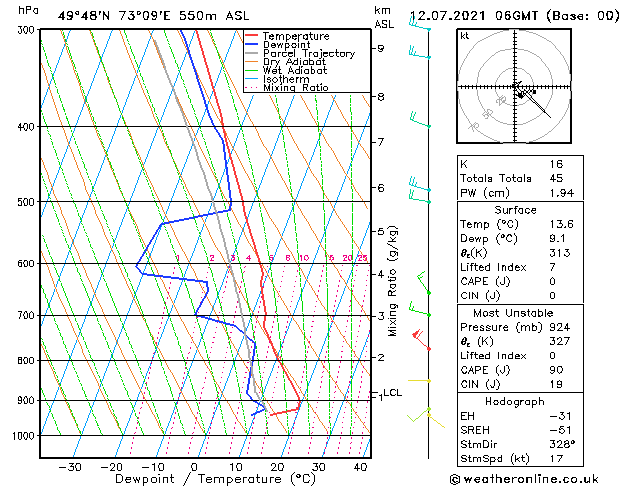Click the 'Surface' section header

pyautogui.click(x=515, y=210)
